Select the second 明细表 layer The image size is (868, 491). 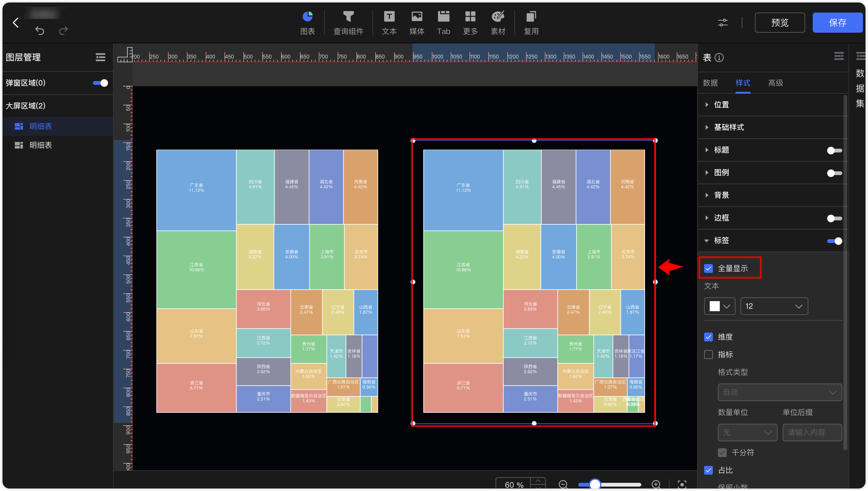click(x=58, y=145)
